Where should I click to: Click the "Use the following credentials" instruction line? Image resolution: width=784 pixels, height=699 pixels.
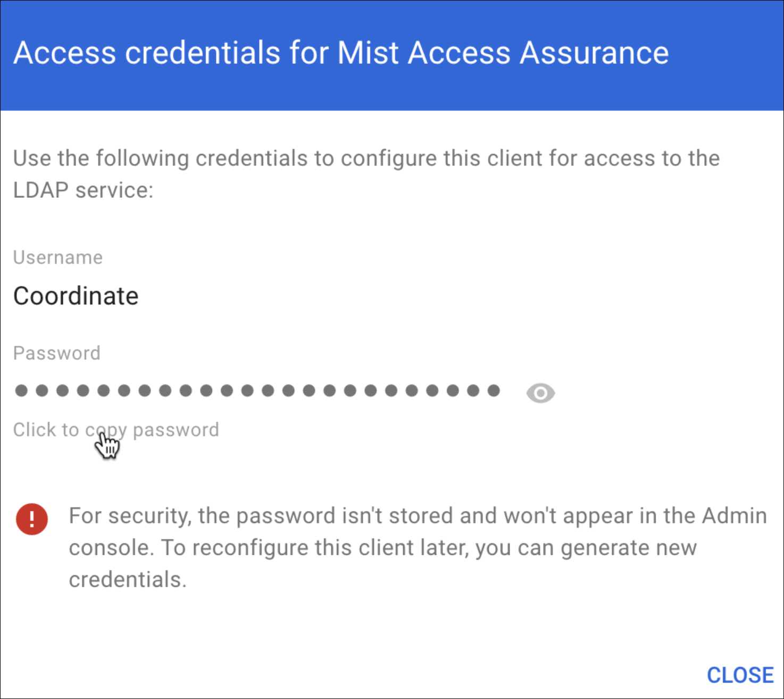pos(366,159)
